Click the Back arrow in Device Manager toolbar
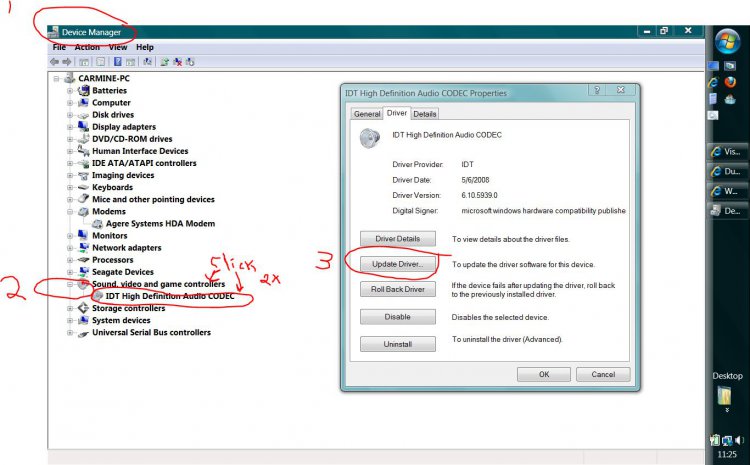 (x=55, y=62)
